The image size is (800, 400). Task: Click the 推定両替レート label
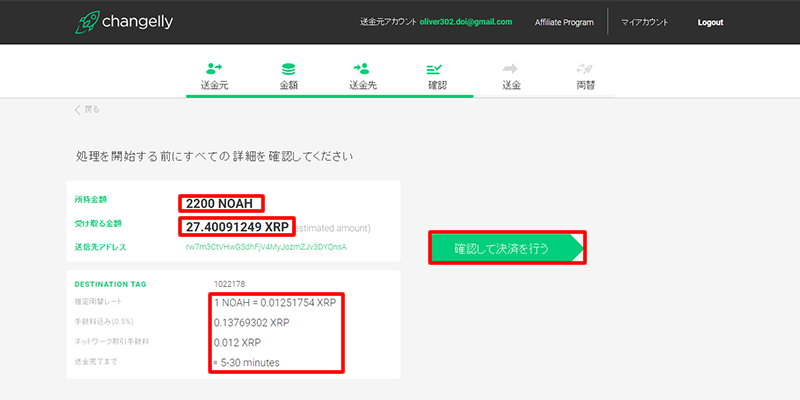(x=98, y=302)
